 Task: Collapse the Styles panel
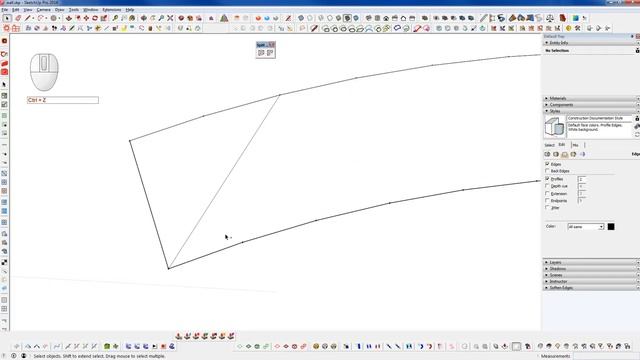(591, 111)
